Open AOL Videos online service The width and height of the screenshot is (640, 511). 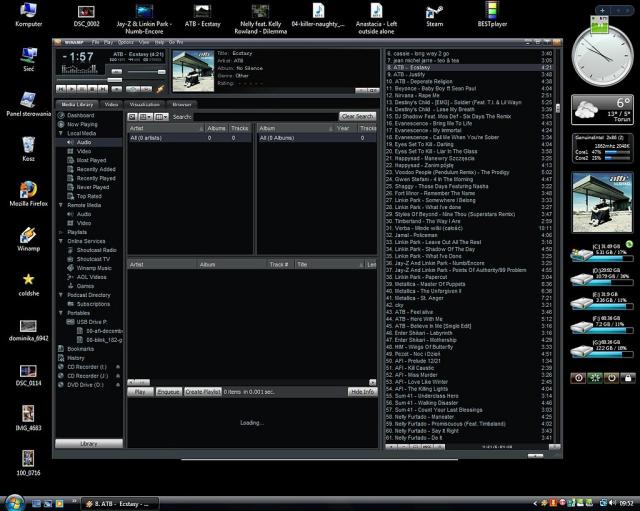coord(91,277)
